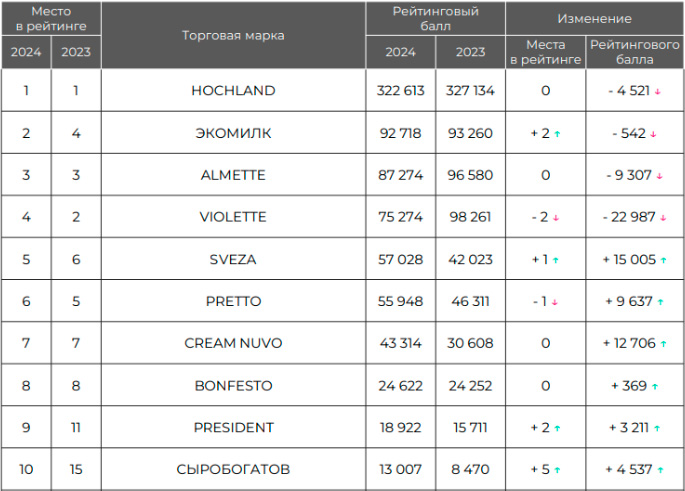
Task: Select the VIOLETTE brand name cell
Action: (x=233, y=217)
